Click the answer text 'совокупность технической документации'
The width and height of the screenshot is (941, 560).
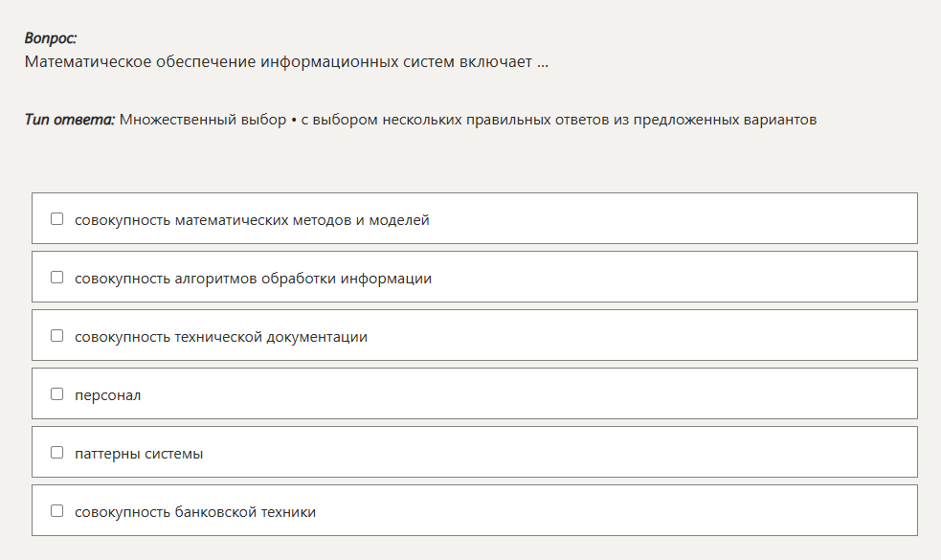coord(221,337)
